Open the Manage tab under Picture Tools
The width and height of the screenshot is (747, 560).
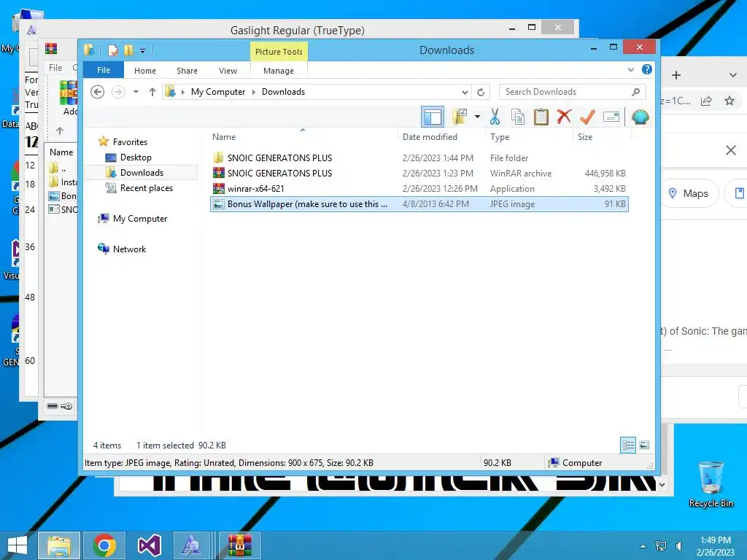279,71
